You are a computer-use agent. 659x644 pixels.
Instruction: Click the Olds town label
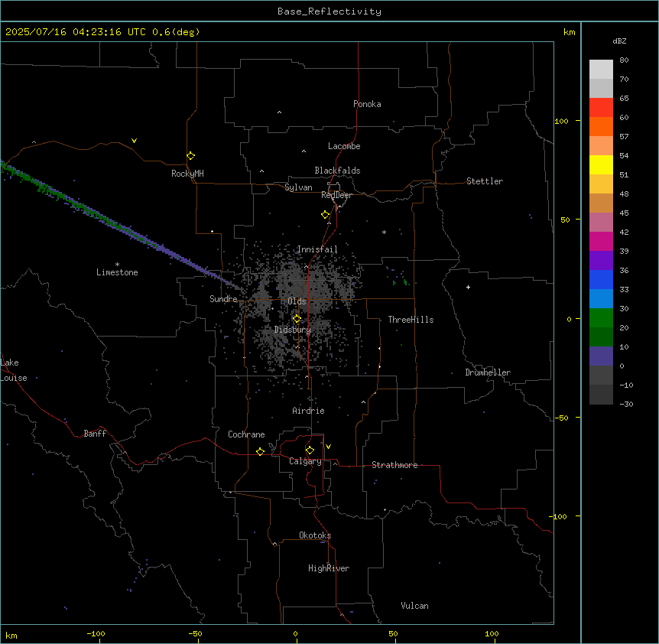tap(297, 301)
